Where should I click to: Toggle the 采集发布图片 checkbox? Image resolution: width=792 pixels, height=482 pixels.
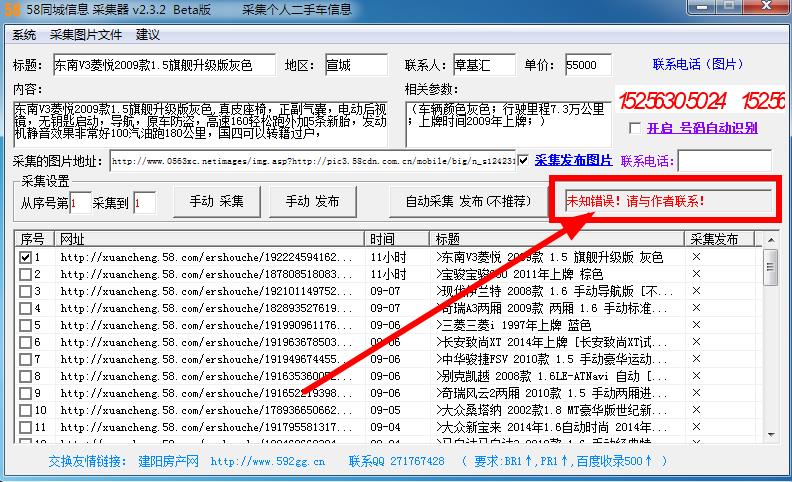coord(524,160)
